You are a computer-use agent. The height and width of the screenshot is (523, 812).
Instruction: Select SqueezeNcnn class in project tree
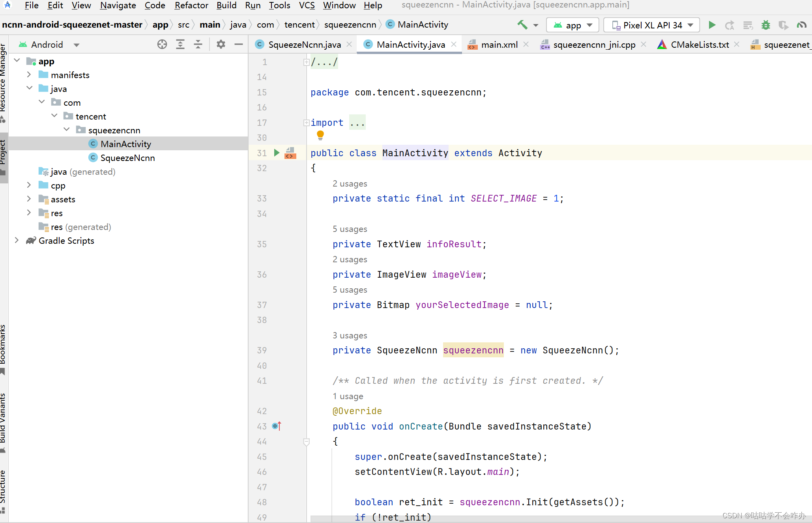coord(127,158)
